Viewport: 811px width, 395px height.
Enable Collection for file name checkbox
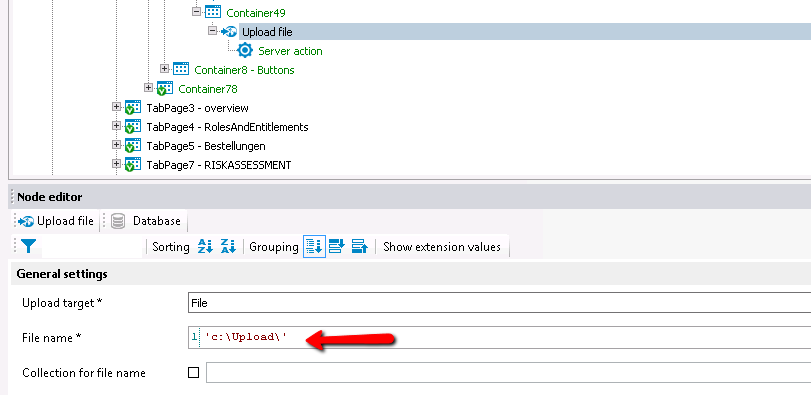click(193, 372)
